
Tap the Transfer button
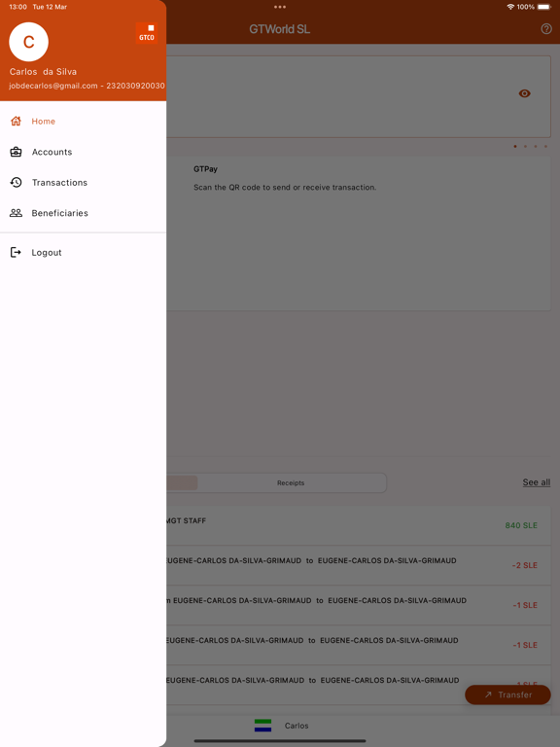(507, 694)
